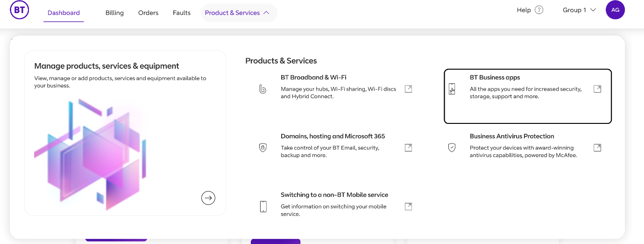Click the BT Business apps phone icon
The width and height of the screenshot is (644, 244).
pos(452,89)
